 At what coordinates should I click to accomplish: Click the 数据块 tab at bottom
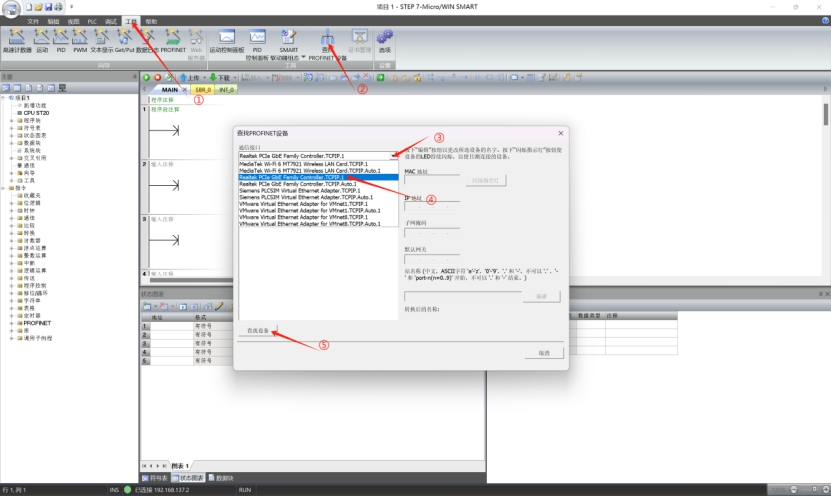tap(224, 479)
